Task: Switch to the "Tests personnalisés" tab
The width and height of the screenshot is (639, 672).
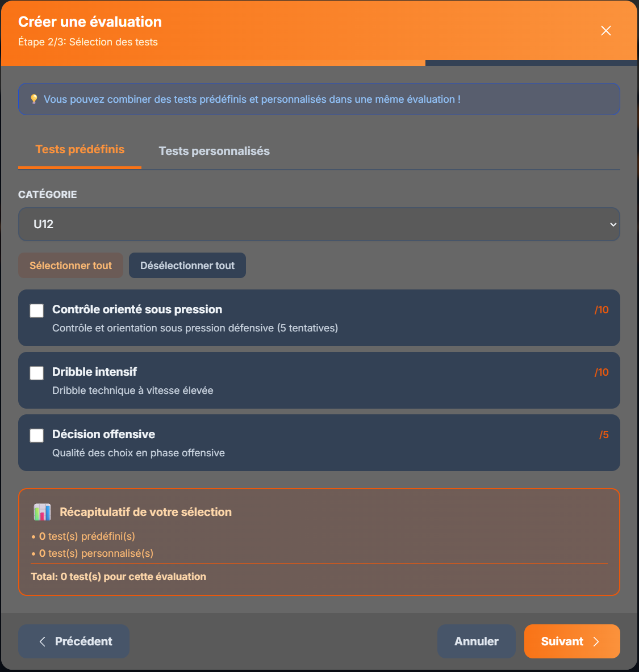Action: (214, 151)
